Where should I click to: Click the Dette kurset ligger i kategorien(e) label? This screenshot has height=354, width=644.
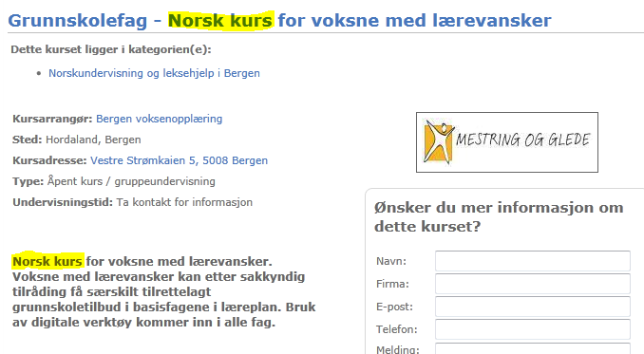[x=111, y=49]
